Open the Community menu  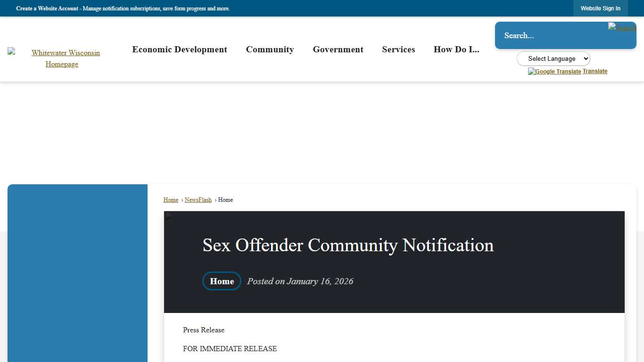(x=270, y=49)
